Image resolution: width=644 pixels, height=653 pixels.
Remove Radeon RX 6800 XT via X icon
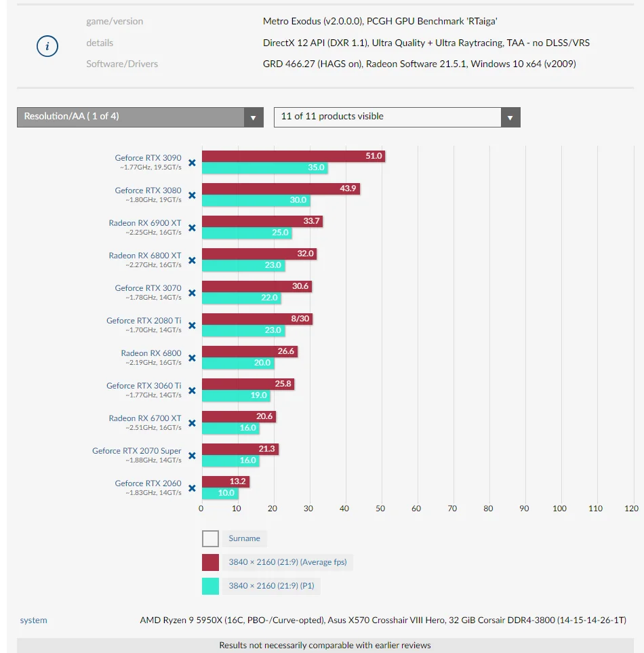click(x=192, y=260)
